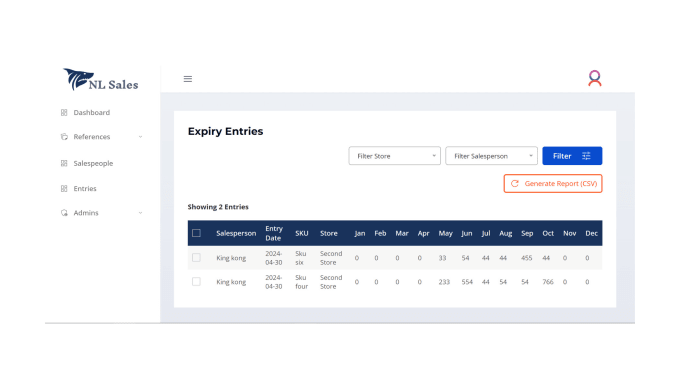The image size is (680, 389).
Task: Click the 455 value under Sep
Action: point(526,258)
